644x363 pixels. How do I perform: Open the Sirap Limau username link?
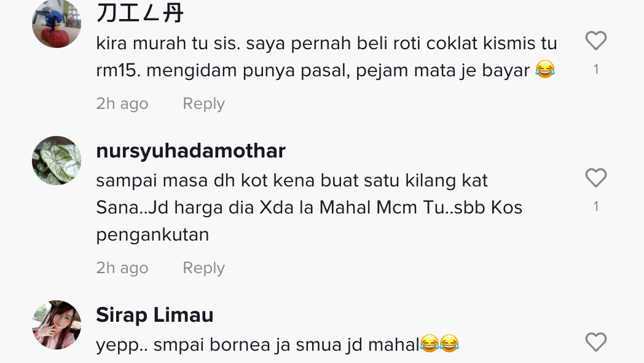pos(155,315)
